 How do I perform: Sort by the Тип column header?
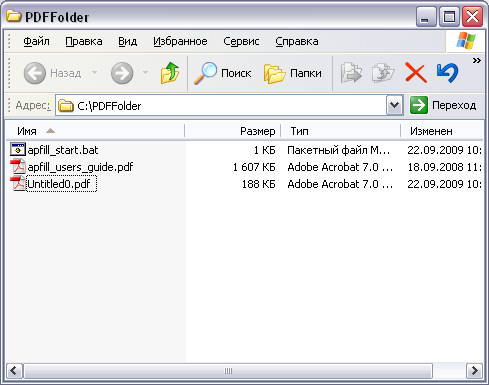pos(340,131)
